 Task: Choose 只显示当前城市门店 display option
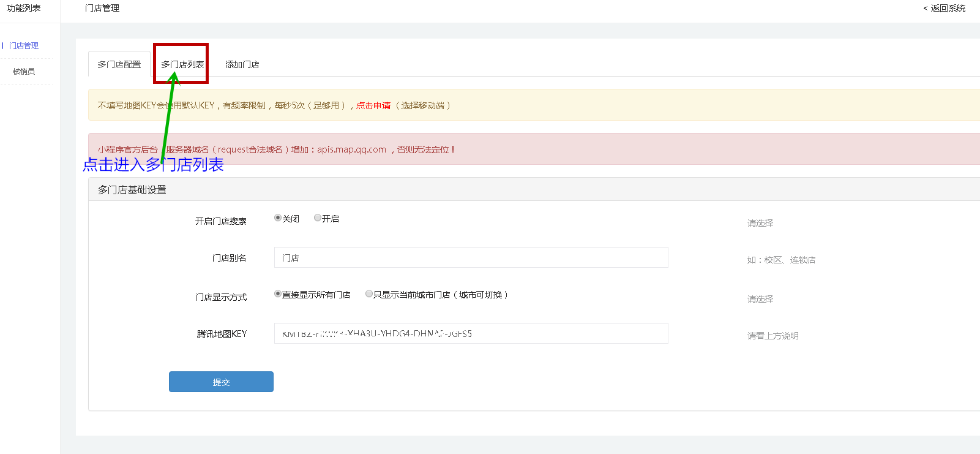point(369,294)
